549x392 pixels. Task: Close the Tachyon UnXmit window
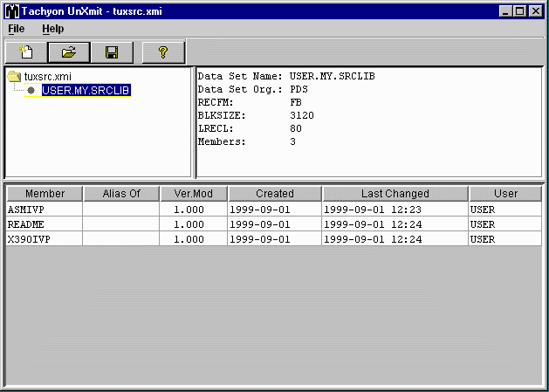(536, 11)
